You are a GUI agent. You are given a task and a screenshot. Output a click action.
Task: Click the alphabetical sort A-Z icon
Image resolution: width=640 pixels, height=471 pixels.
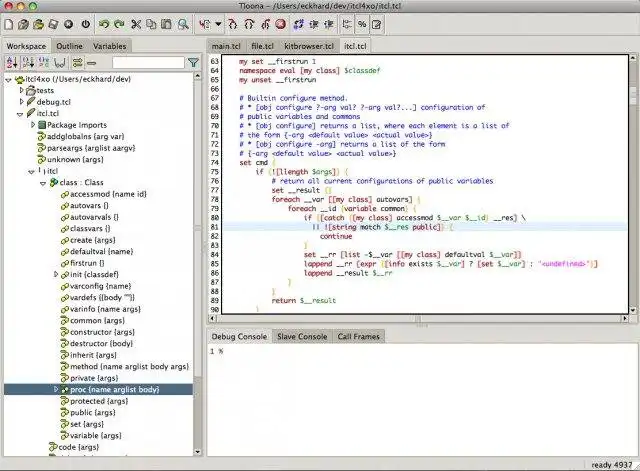[x=12, y=63]
